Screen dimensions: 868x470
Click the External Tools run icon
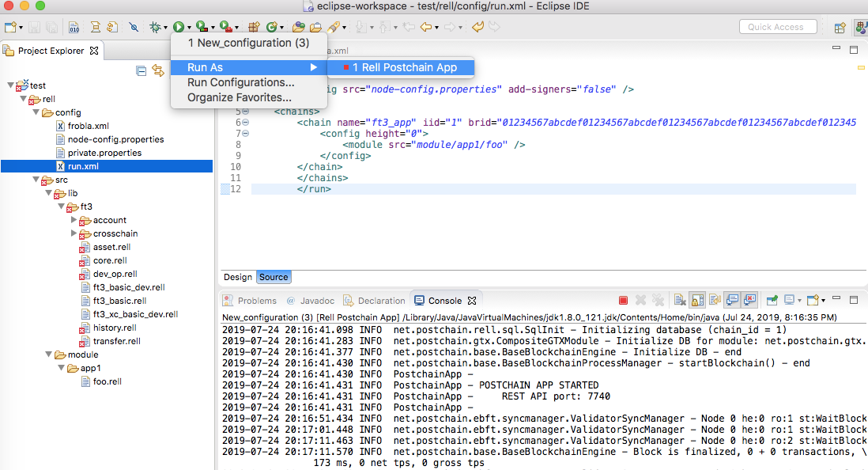pyautogui.click(x=225, y=27)
